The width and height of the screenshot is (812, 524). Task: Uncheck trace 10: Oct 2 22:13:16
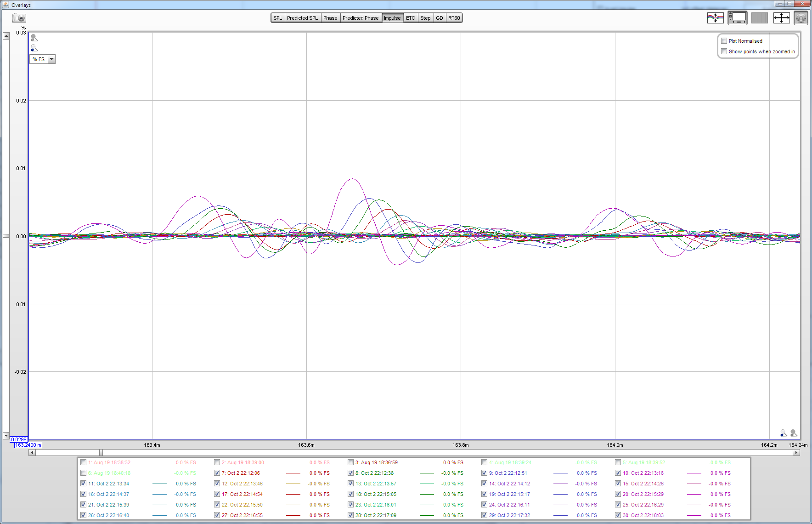click(618, 473)
